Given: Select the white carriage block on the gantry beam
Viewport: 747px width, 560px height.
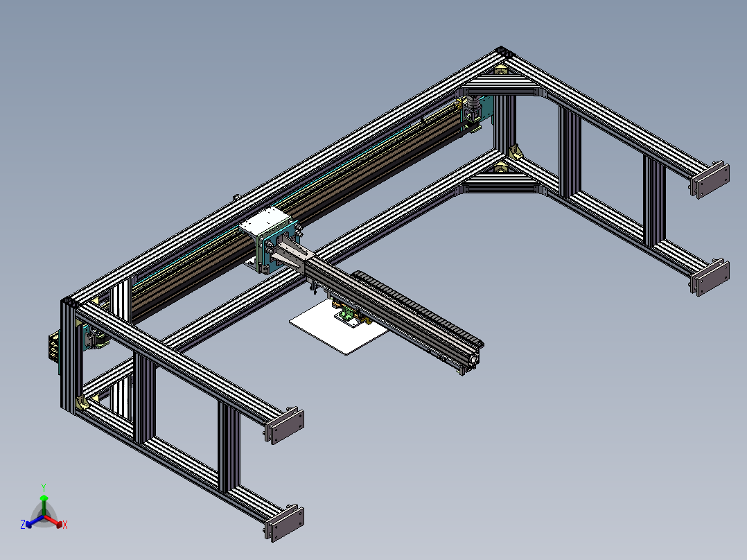Looking at the screenshot, I should click(265, 220).
